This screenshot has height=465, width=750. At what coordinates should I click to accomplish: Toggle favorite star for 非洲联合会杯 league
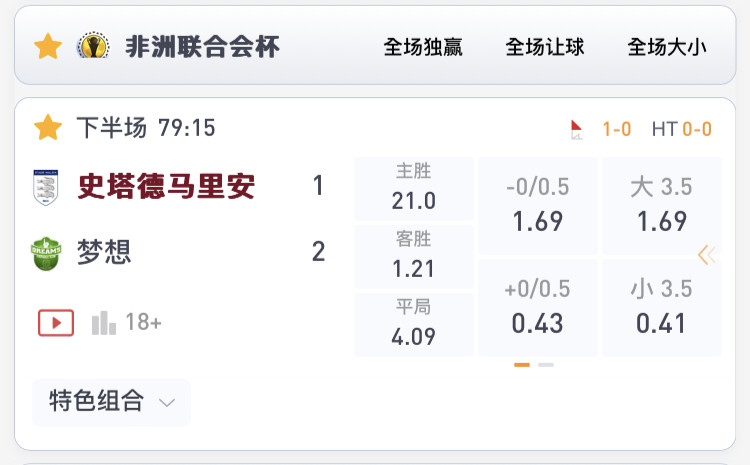point(48,46)
